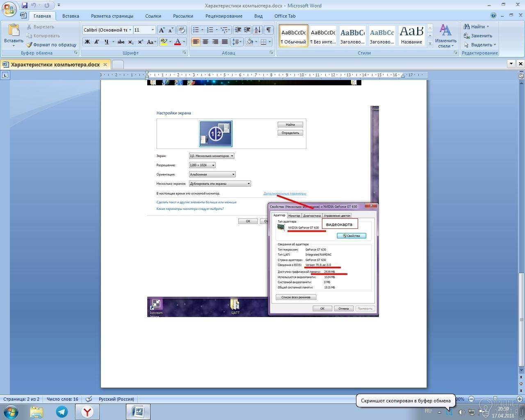Click Replace (Заменить) in editing group

(x=478, y=36)
